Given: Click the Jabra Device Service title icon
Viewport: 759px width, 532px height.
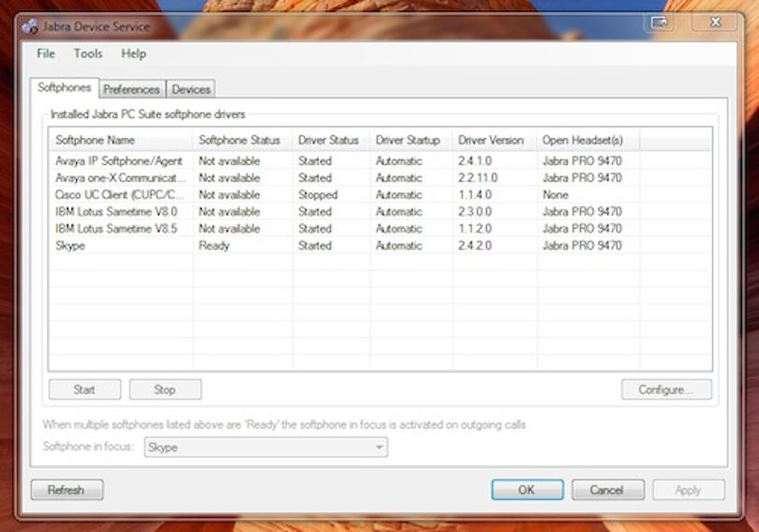Looking at the screenshot, I should click(x=30, y=26).
